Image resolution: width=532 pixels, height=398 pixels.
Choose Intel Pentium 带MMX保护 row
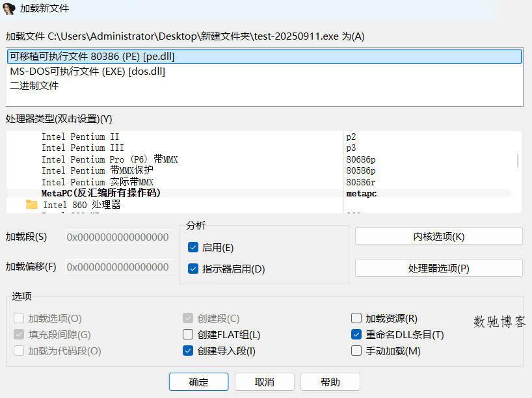click(98, 170)
